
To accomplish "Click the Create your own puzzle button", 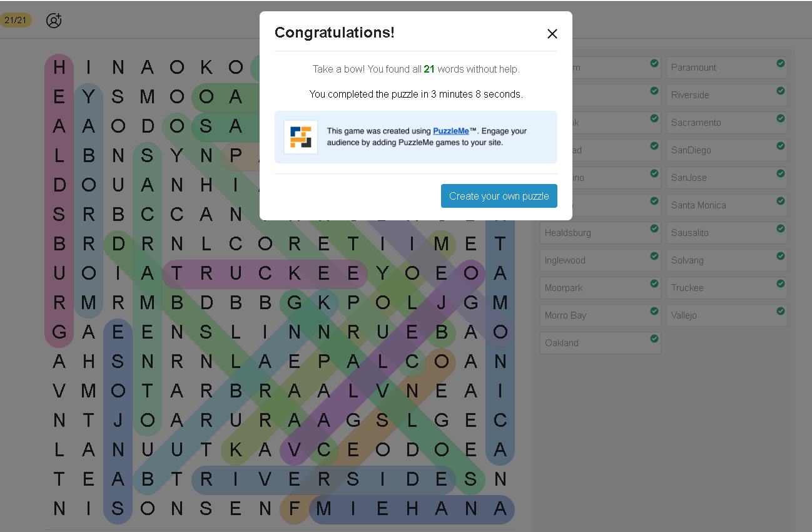I will [499, 196].
